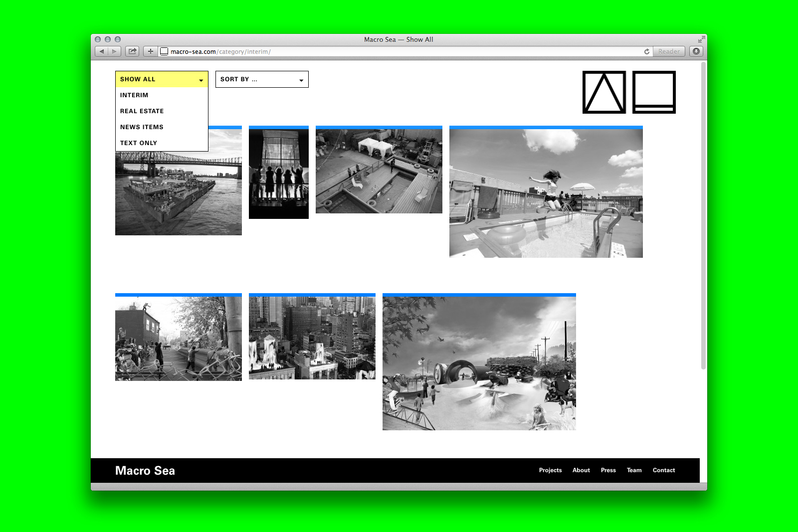Expand the SORT BY dropdown
The image size is (798, 532).
[x=262, y=79]
